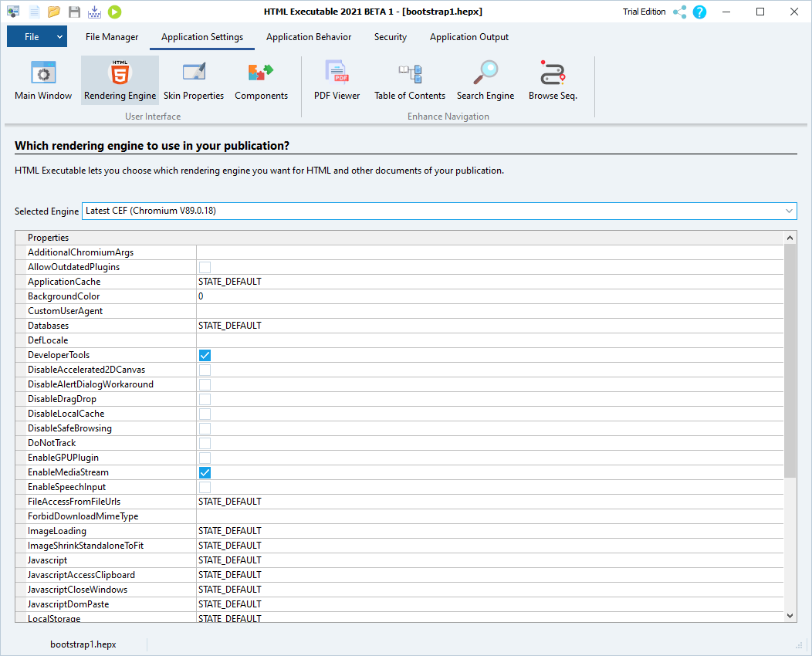Viewport: 812px width, 656px height.
Task: Open the Selected Engine dropdown
Action: pyautogui.click(x=788, y=211)
